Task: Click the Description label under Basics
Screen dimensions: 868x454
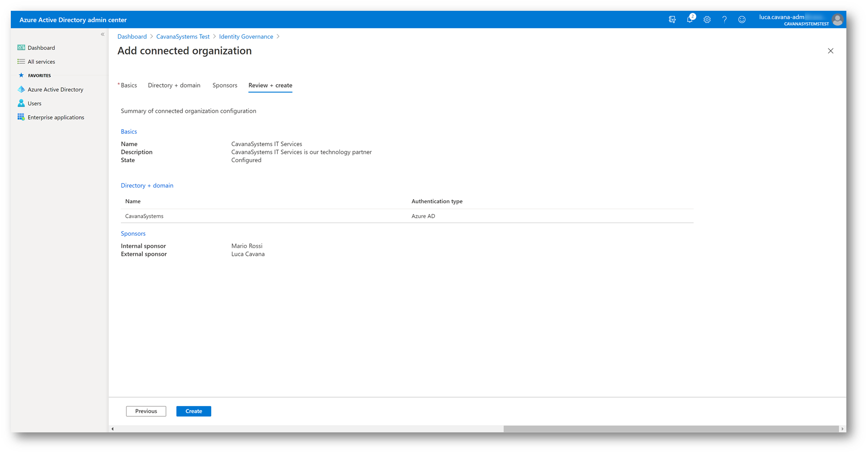Action: pyautogui.click(x=137, y=152)
